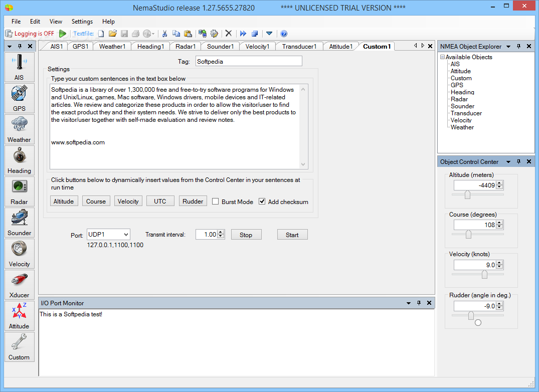
Task: Enable the Burst Mode checkbox
Action: click(216, 202)
